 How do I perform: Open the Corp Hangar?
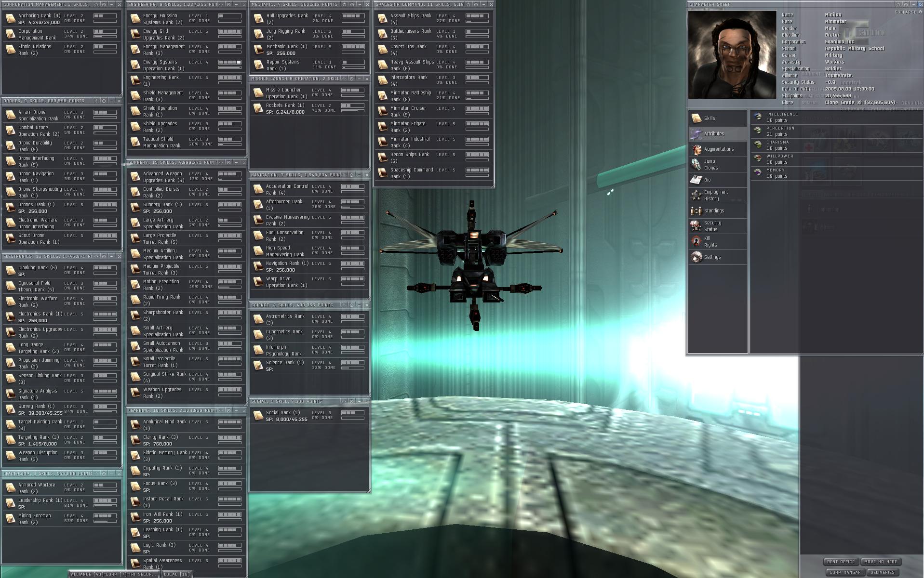845,572
